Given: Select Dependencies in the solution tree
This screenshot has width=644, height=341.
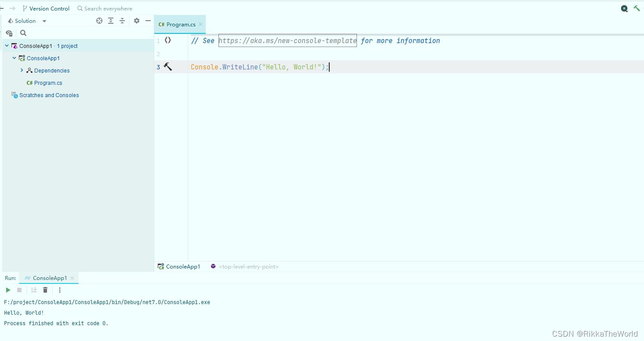Looking at the screenshot, I should [52, 70].
